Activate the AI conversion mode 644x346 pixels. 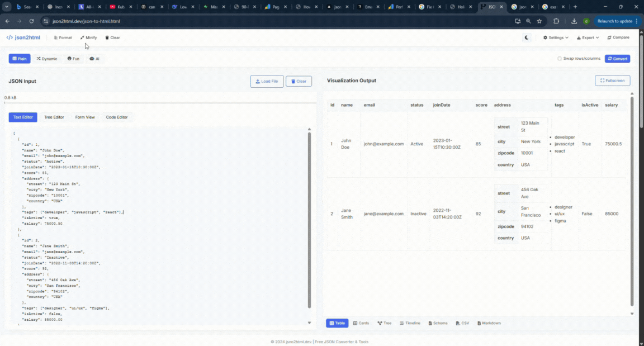coord(94,58)
